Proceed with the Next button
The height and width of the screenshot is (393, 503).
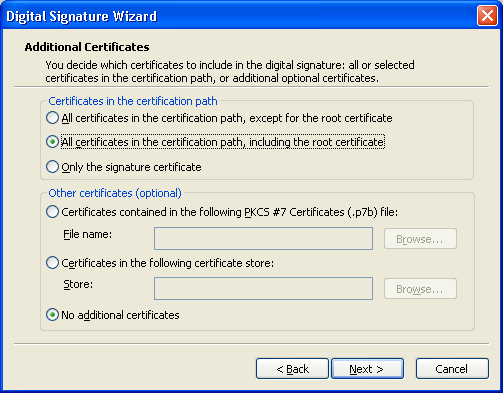(367, 369)
